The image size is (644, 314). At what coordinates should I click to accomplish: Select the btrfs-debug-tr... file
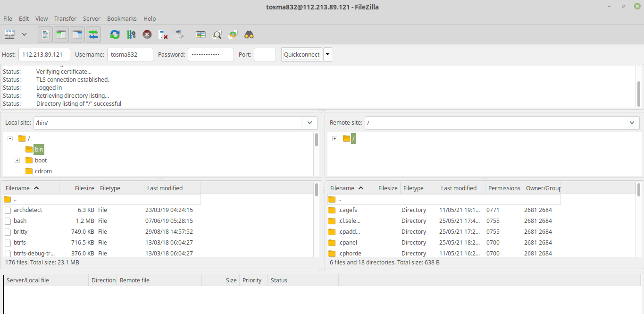click(x=102, y=253)
